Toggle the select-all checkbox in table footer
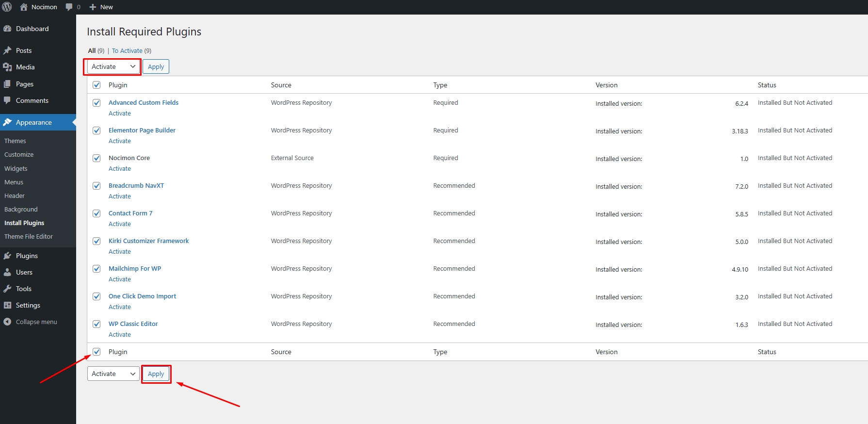Screen dimensions: 868x424 tap(96, 352)
